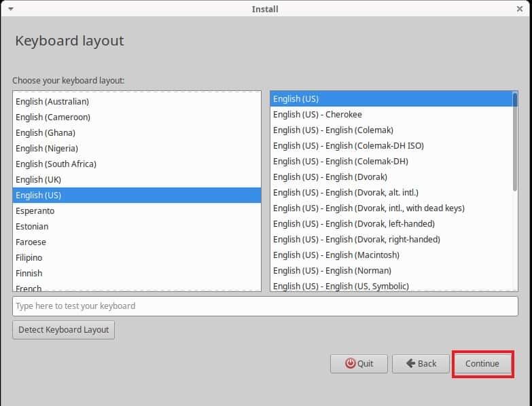Click Detect Keyboard Layout button

coord(63,330)
